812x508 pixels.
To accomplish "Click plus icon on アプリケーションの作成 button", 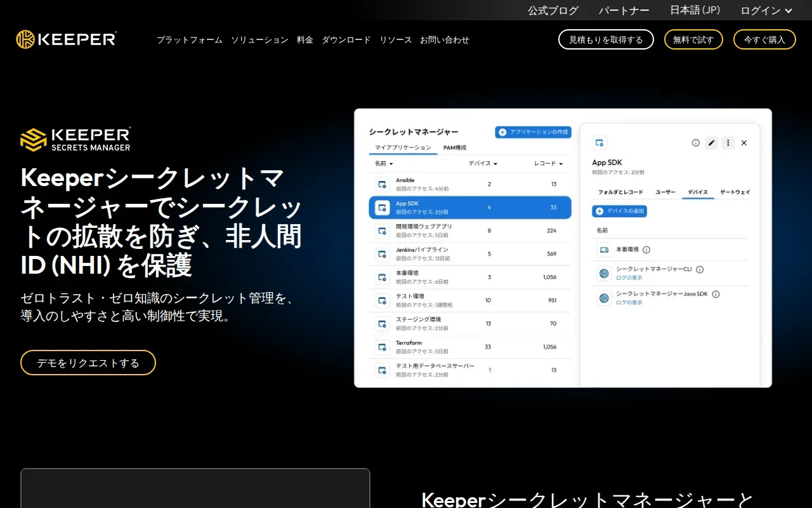I will tap(502, 132).
